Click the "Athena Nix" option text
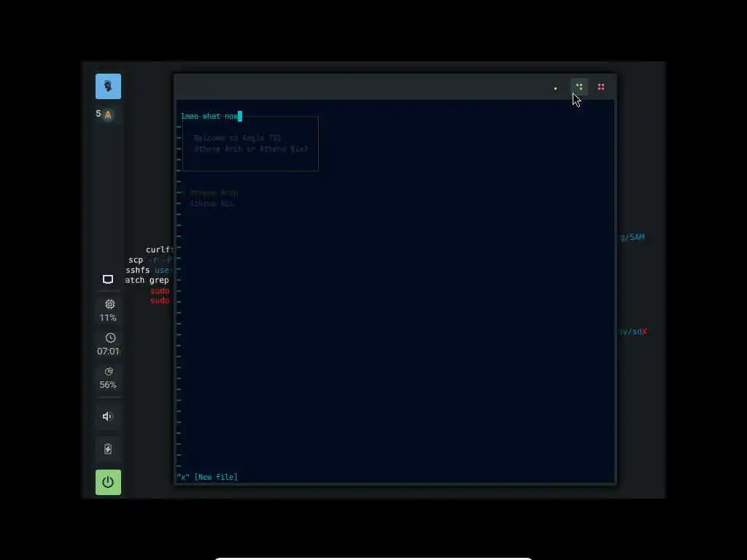This screenshot has height=560, width=747. (212, 204)
